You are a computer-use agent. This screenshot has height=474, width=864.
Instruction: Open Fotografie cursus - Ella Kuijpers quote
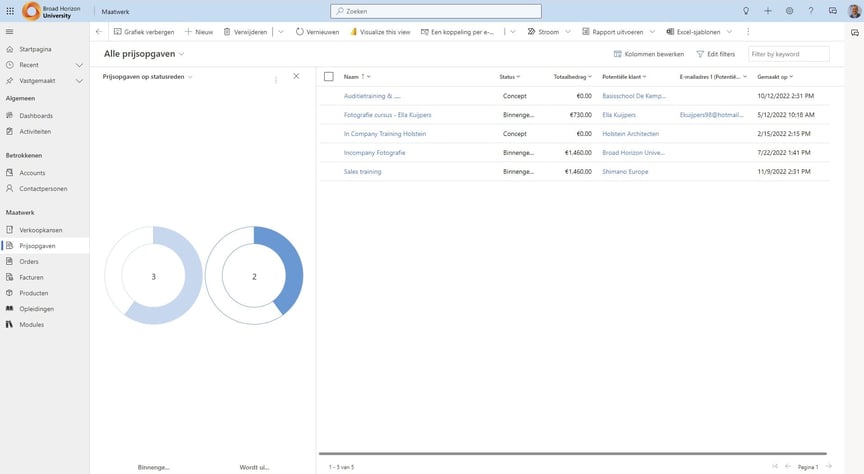click(x=387, y=115)
